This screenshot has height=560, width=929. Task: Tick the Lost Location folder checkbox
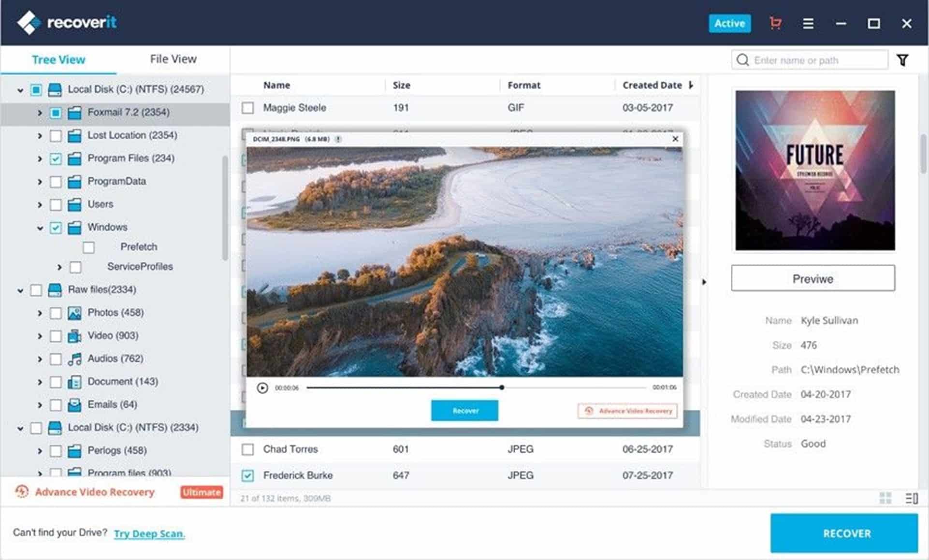[56, 136]
